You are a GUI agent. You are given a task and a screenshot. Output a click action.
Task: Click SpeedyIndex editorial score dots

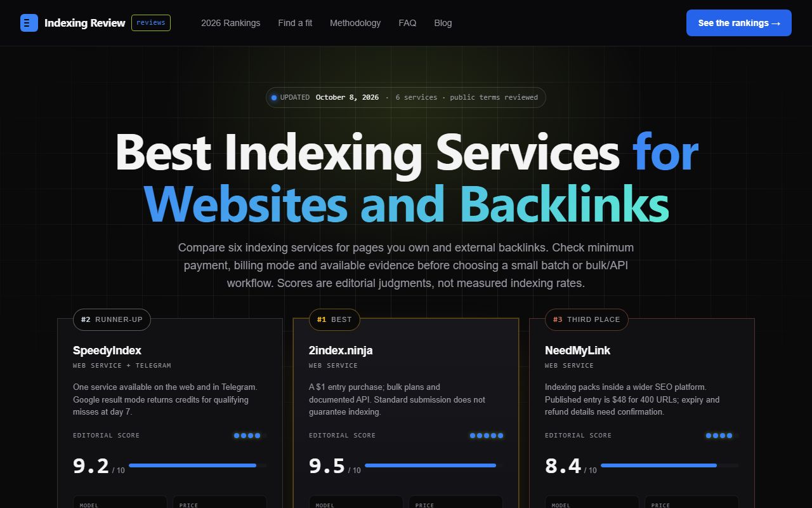coord(250,436)
